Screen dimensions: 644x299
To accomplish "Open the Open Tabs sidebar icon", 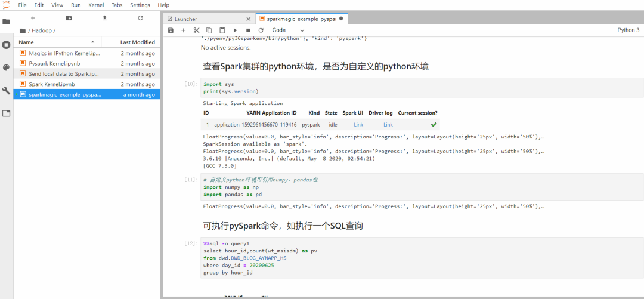I will 6,113.
